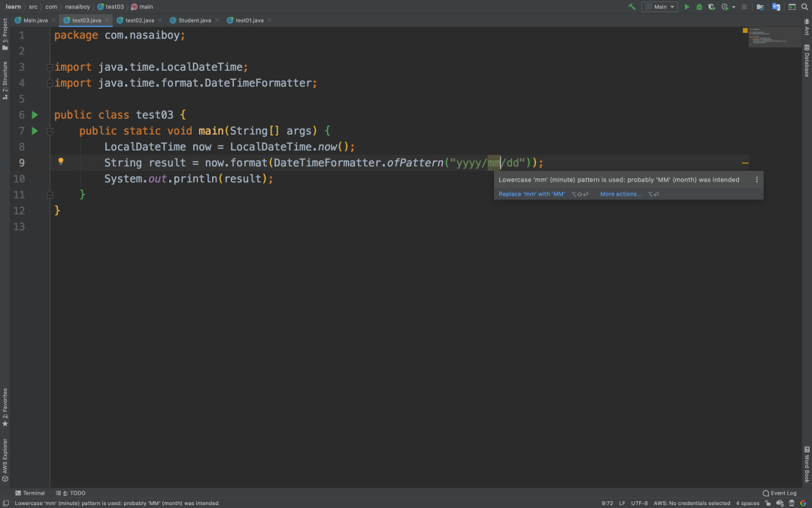Click Replace 'mm' with 'MM' quick fix
Viewport: 812px width, 508px height.
(x=532, y=193)
